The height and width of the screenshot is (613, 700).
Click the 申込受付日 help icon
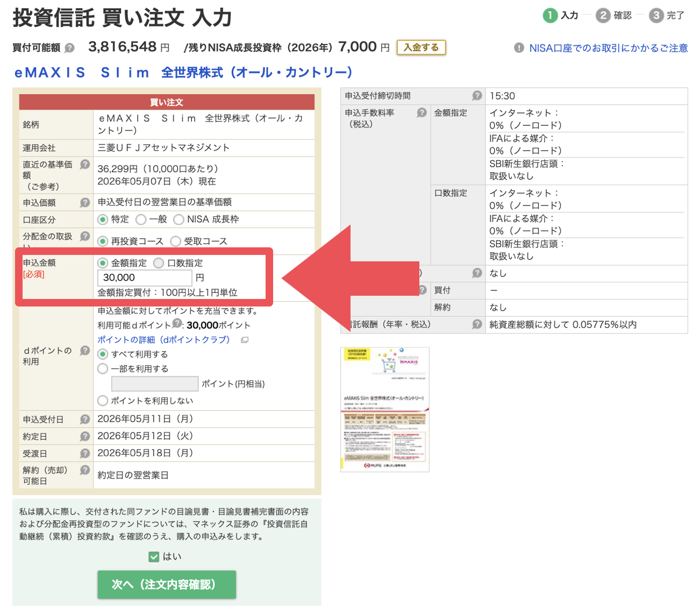(85, 419)
